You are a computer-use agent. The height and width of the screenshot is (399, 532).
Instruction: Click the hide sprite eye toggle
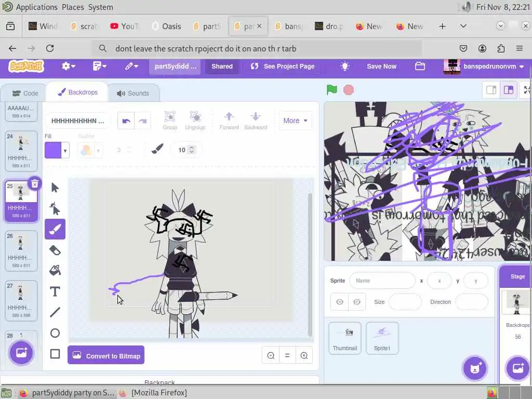[356, 302]
